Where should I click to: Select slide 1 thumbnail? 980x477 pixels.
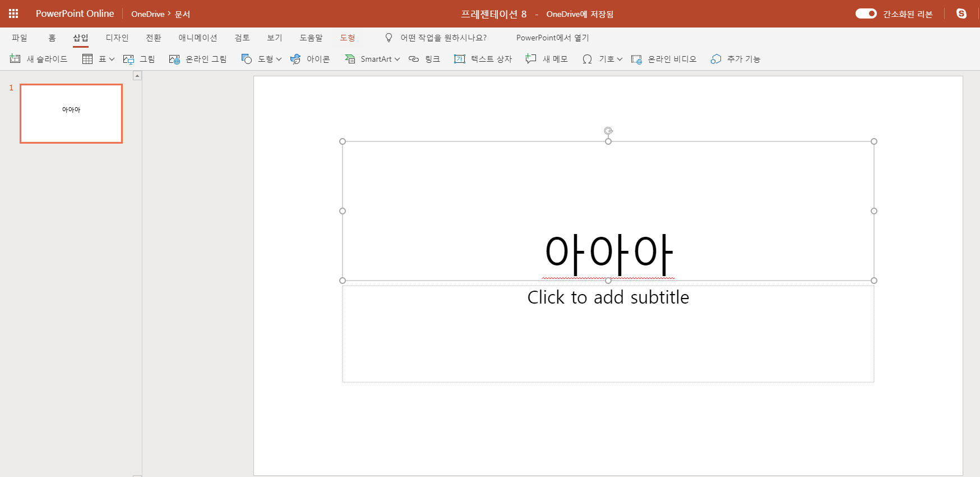pyautogui.click(x=71, y=113)
